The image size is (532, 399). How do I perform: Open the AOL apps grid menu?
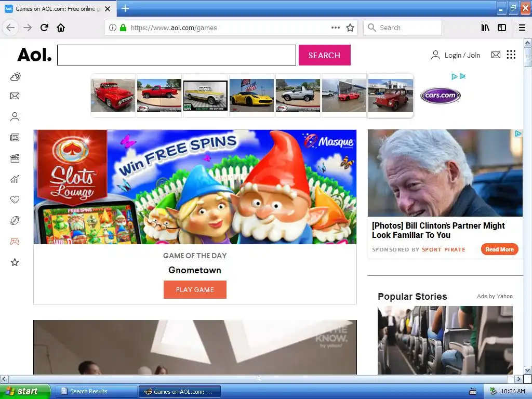[x=511, y=55]
